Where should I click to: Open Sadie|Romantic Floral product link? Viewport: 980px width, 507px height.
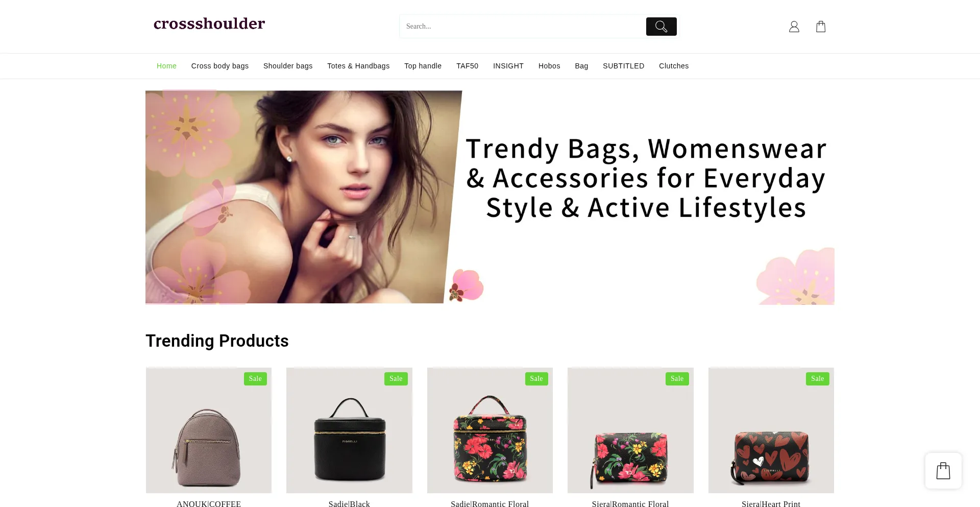[490, 503]
